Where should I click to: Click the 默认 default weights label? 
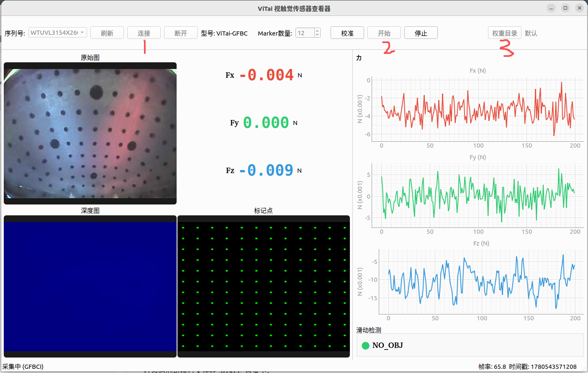[531, 33]
